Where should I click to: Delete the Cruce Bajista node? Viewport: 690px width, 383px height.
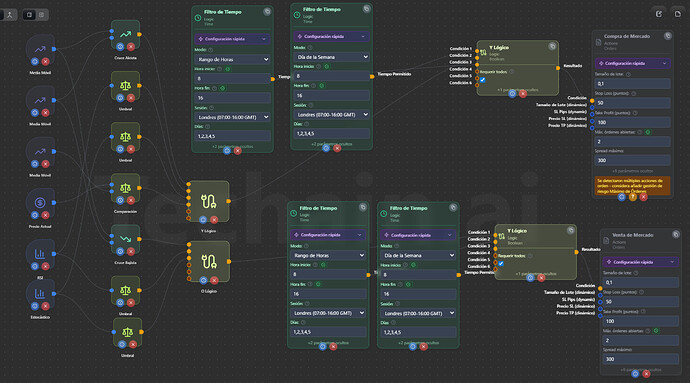pyautogui.click(x=131, y=251)
